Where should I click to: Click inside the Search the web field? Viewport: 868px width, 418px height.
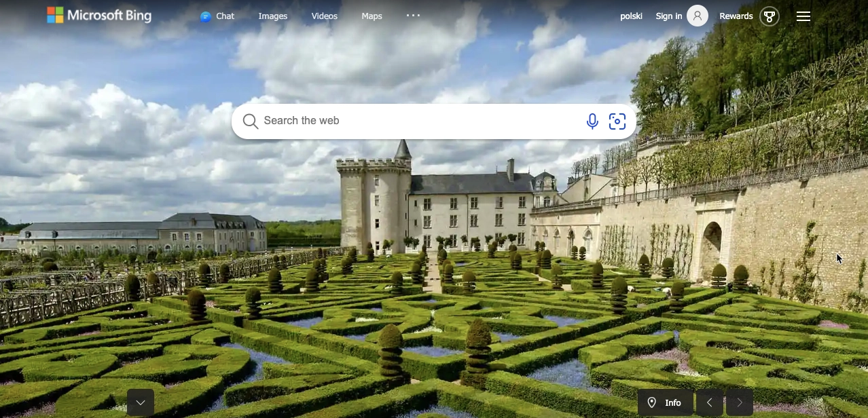414,121
